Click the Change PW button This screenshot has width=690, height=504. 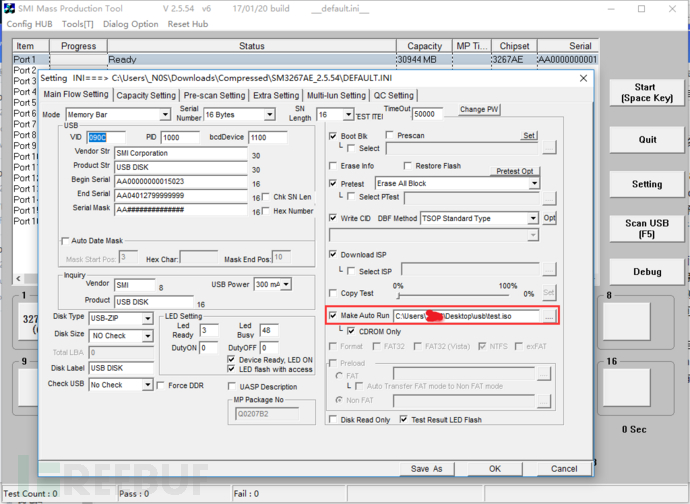pyautogui.click(x=479, y=109)
